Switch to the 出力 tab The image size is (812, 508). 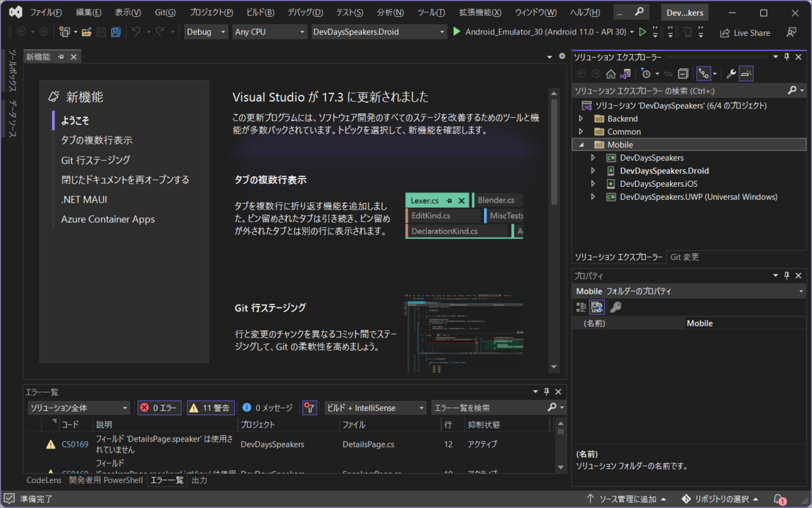(x=200, y=480)
